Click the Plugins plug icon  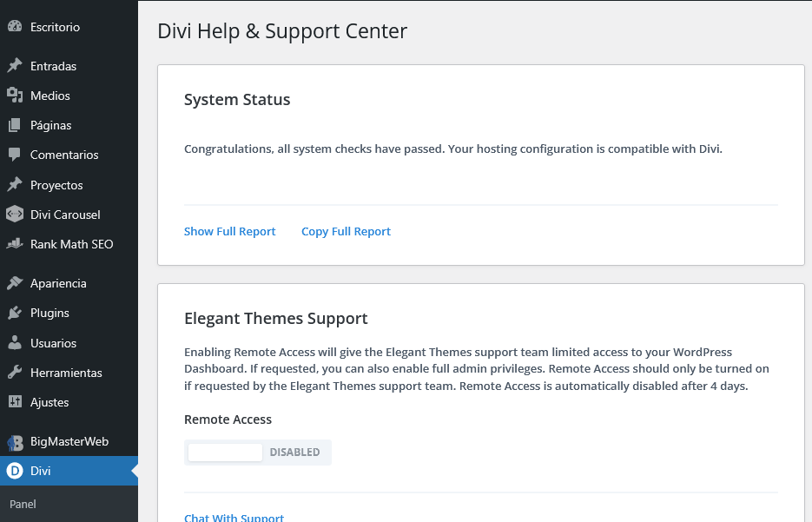(14, 313)
